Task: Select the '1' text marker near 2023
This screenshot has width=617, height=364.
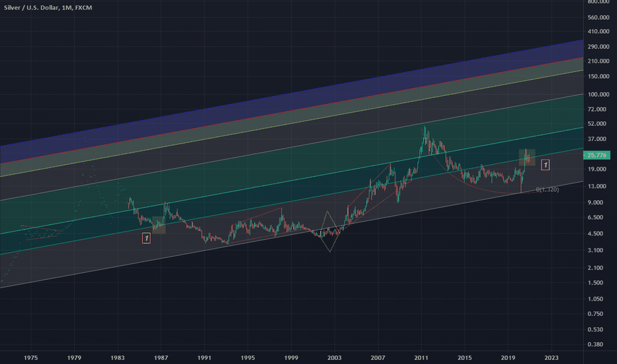Action: click(x=545, y=165)
